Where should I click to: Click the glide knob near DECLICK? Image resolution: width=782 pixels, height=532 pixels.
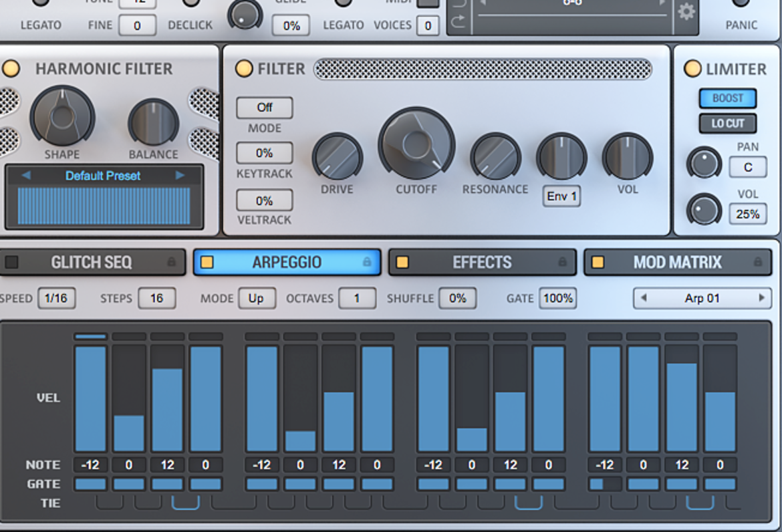pos(245,15)
